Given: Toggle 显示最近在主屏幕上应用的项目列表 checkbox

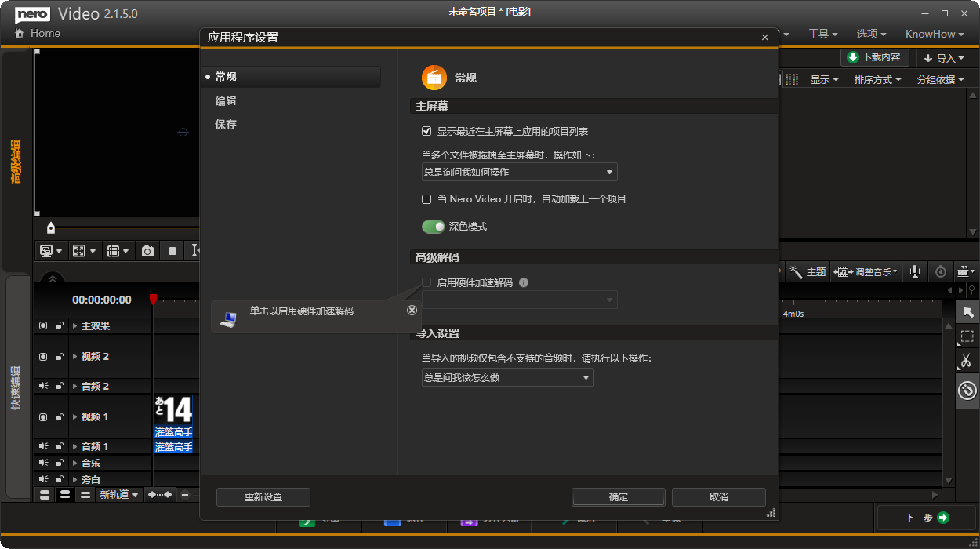Looking at the screenshot, I should (426, 131).
